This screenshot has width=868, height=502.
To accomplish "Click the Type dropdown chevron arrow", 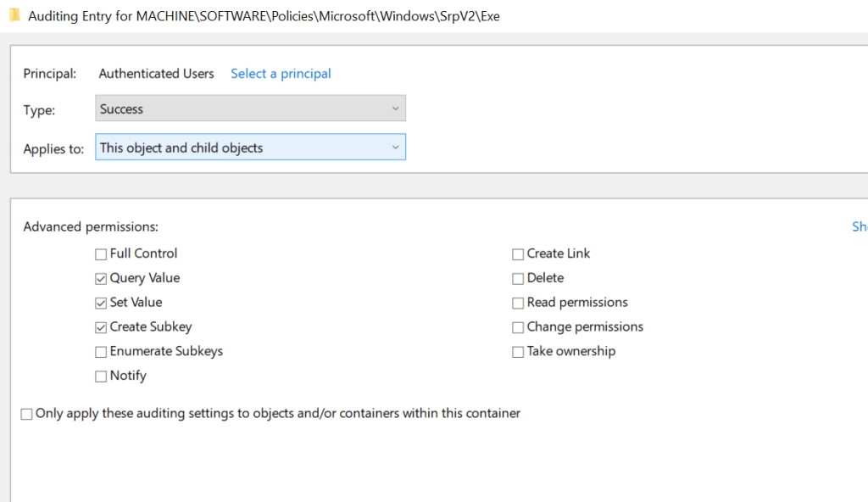I will point(394,109).
